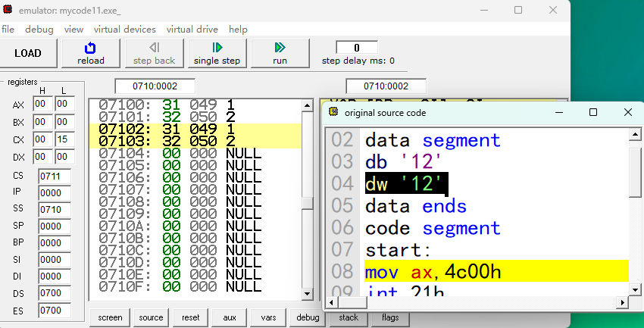This screenshot has width=644, height=328.
Task: Click the DS register field 0700
Action: (55, 293)
